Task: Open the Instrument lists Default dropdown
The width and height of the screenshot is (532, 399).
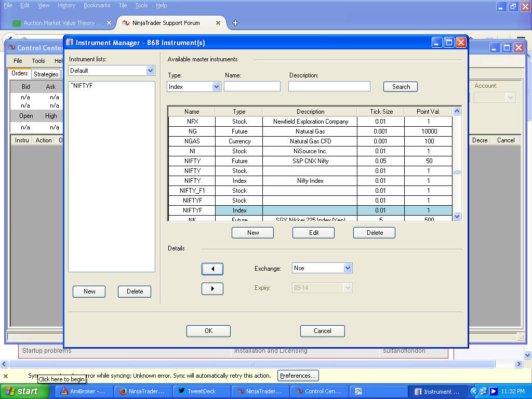Action: point(150,71)
